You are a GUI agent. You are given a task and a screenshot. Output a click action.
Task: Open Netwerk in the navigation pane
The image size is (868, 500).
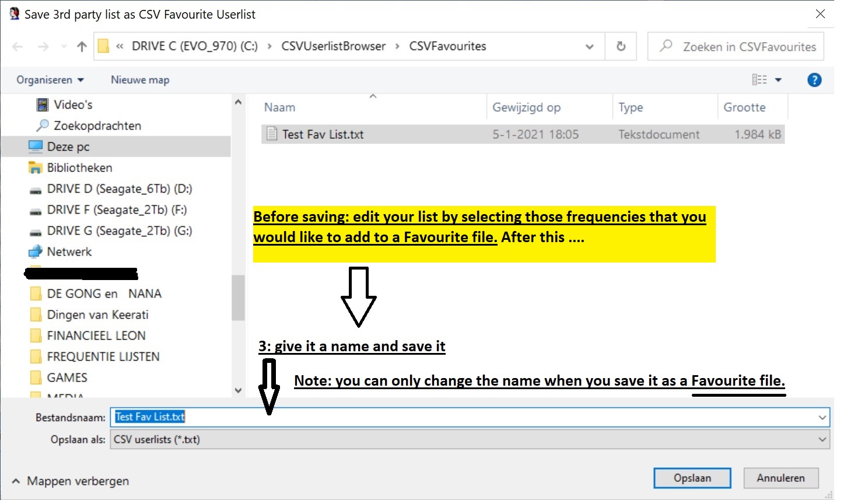click(x=69, y=251)
